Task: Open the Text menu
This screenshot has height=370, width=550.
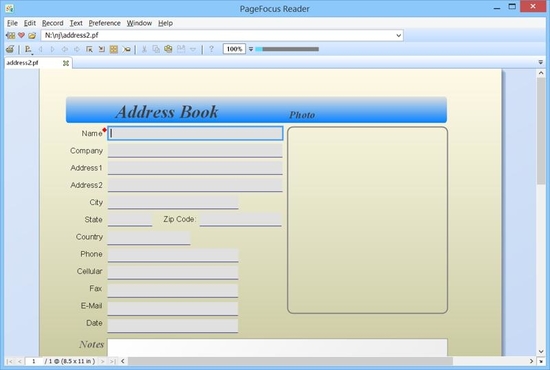Action: tap(76, 23)
